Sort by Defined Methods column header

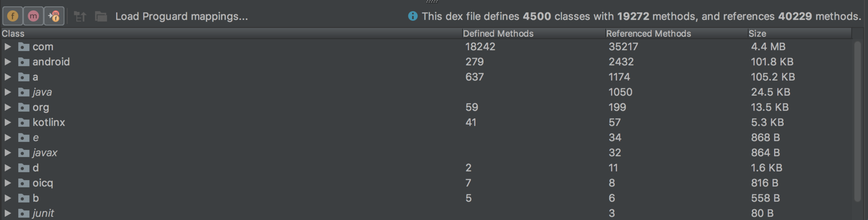pos(498,33)
